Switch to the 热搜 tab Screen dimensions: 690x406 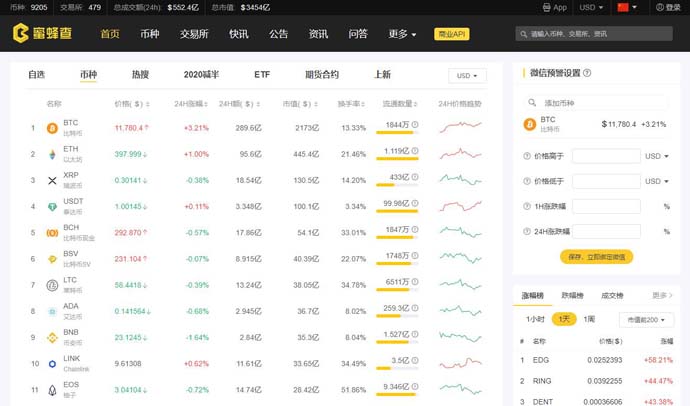[140, 75]
